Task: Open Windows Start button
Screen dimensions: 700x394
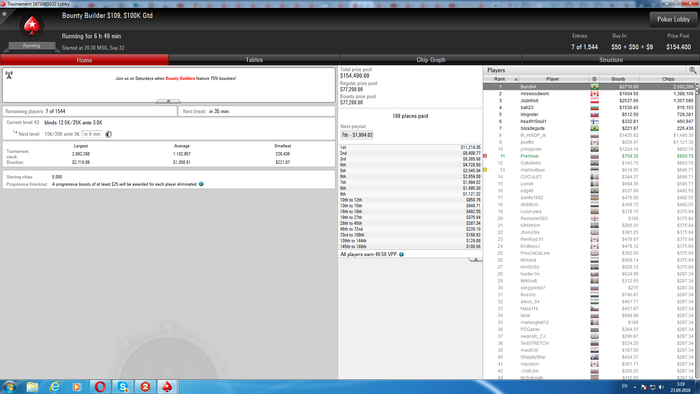Action: (x=9, y=386)
